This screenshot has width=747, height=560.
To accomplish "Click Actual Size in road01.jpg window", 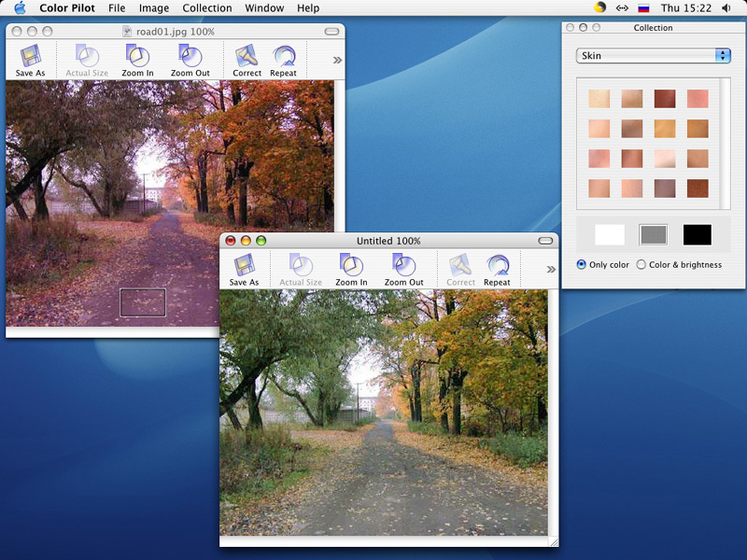I will [87, 61].
